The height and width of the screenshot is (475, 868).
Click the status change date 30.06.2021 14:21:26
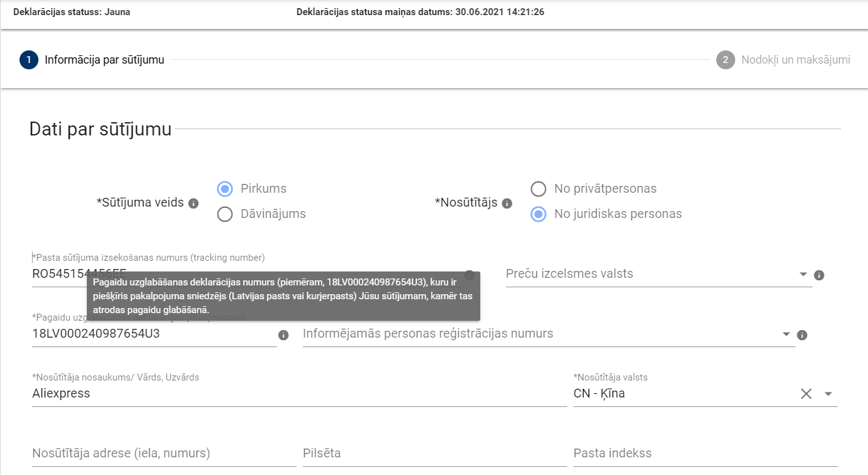[x=500, y=11]
